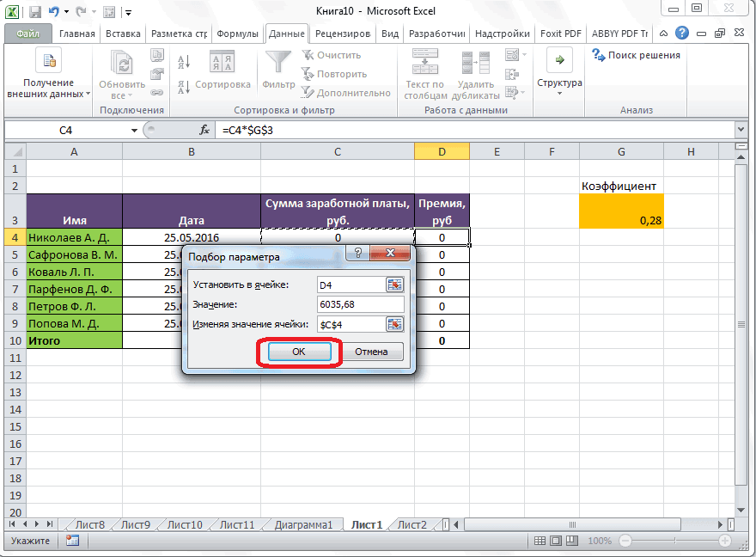This screenshot has height=557, width=756.
Task: Expand the Name Box dropdown arrow
Action: point(134,130)
